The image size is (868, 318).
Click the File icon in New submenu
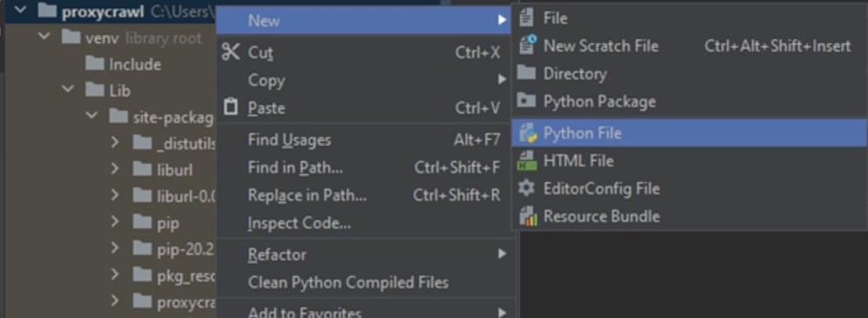pyautogui.click(x=527, y=17)
